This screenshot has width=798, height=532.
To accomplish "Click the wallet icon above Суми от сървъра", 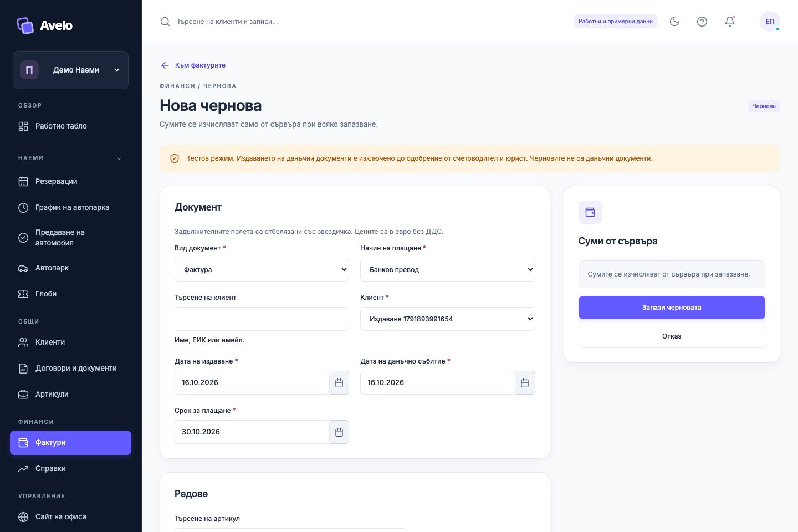I will coord(590,212).
